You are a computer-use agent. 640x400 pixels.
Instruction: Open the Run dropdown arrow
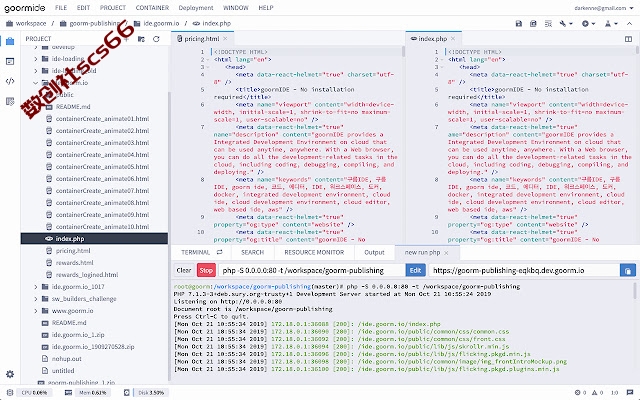tap(593, 24)
